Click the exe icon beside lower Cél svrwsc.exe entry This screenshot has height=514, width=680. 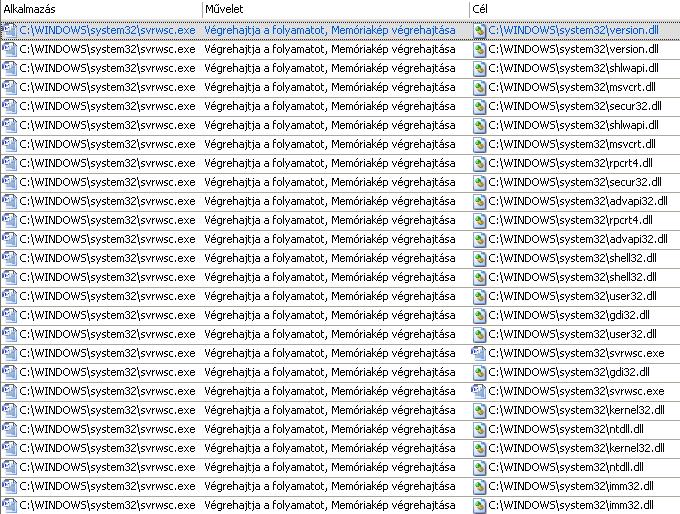[x=479, y=391]
